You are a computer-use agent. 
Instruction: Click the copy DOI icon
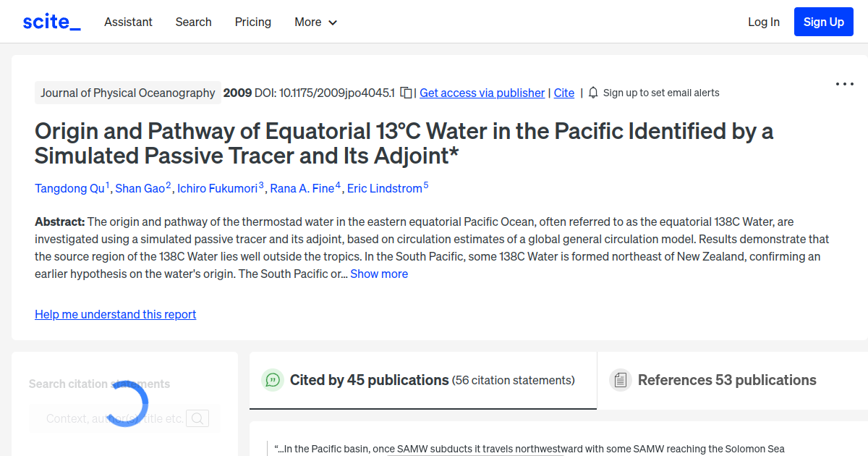[x=406, y=93]
